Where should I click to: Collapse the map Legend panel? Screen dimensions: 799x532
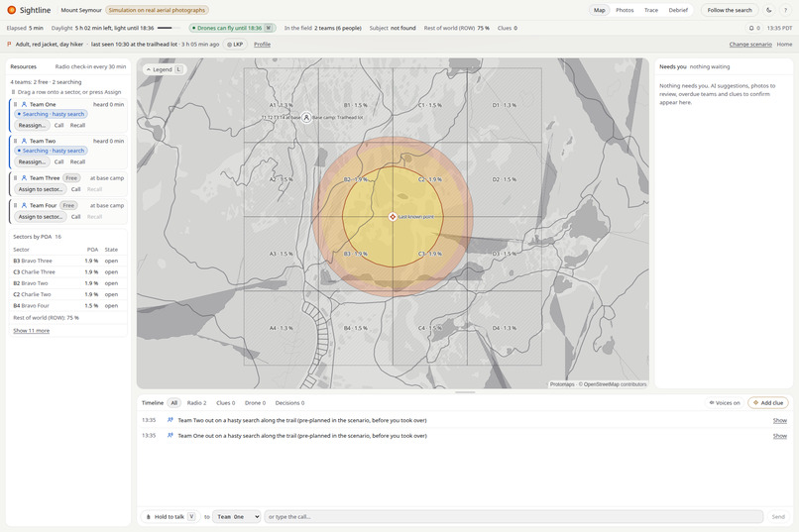165,69
